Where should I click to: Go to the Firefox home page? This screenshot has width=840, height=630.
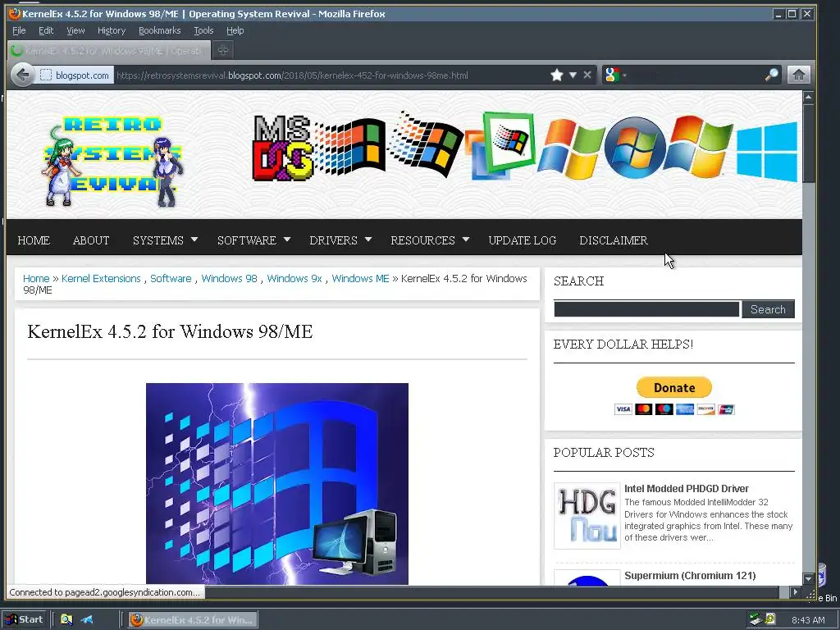tap(798, 75)
